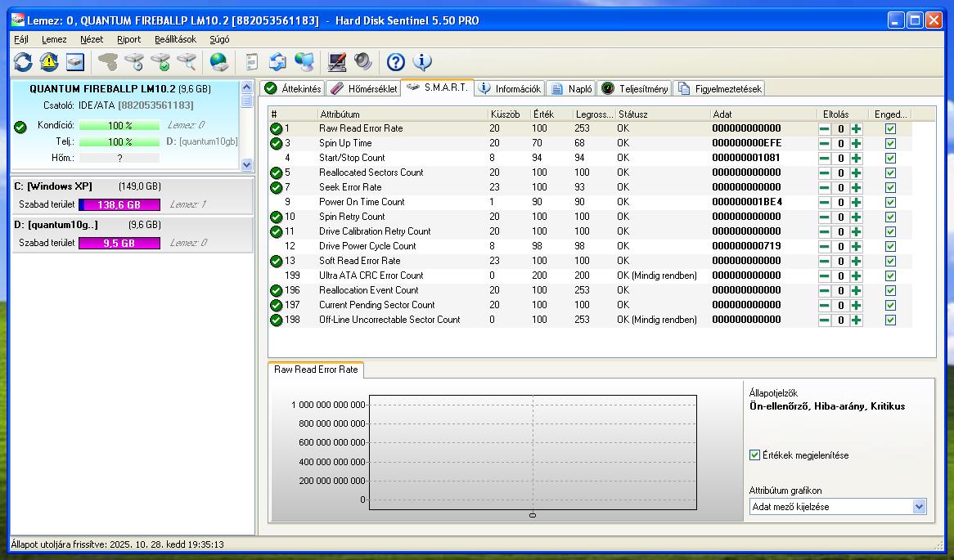Switch to the Hőmérséklet tab
The width and height of the screenshot is (954, 560).
tap(363, 88)
